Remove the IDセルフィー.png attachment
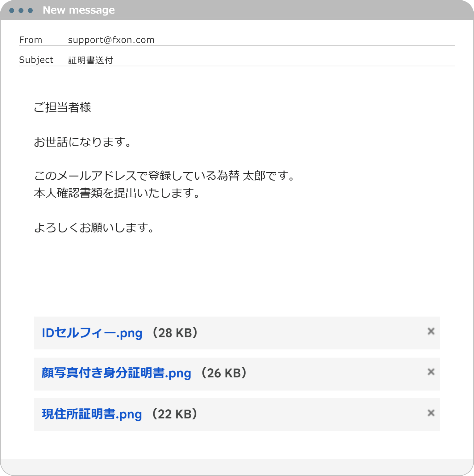Image resolution: width=474 pixels, height=476 pixels. (x=431, y=331)
